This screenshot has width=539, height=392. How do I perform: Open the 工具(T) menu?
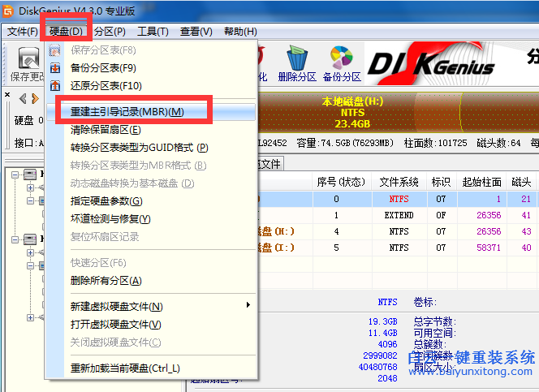click(x=153, y=32)
